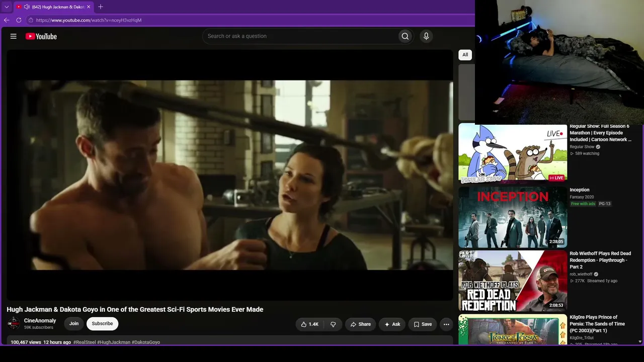Go to YouTube home via the logo
The image size is (644, 362).
[x=41, y=36]
